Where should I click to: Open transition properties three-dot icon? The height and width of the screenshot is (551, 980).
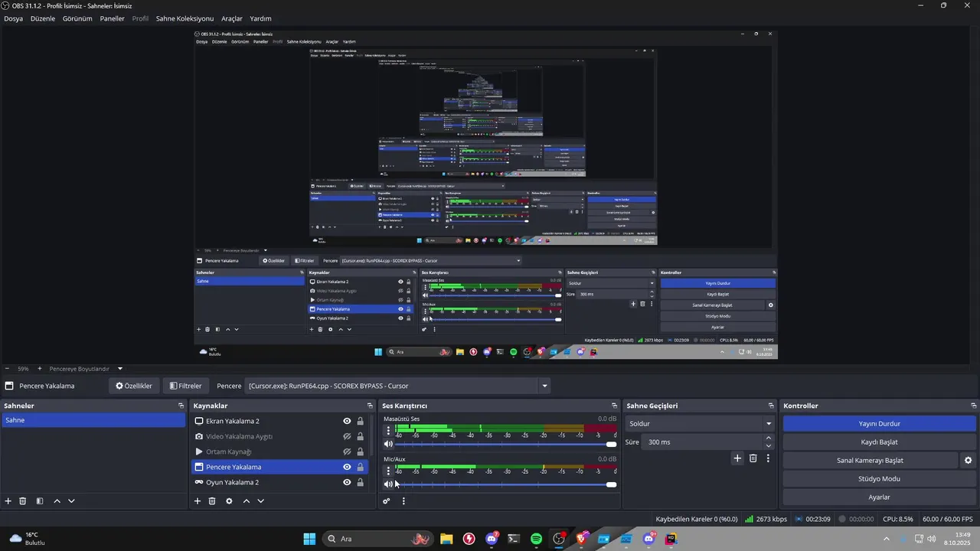[x=768, y=458]
